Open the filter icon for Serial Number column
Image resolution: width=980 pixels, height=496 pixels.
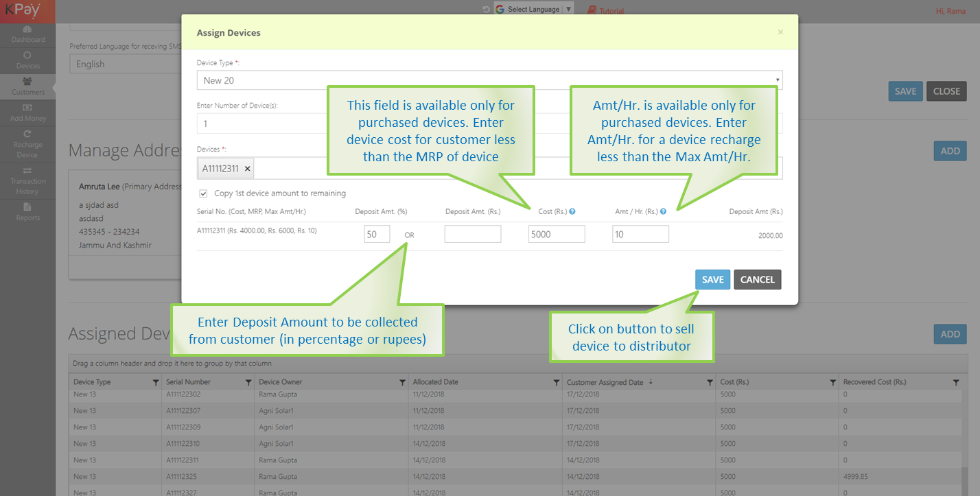248,383
